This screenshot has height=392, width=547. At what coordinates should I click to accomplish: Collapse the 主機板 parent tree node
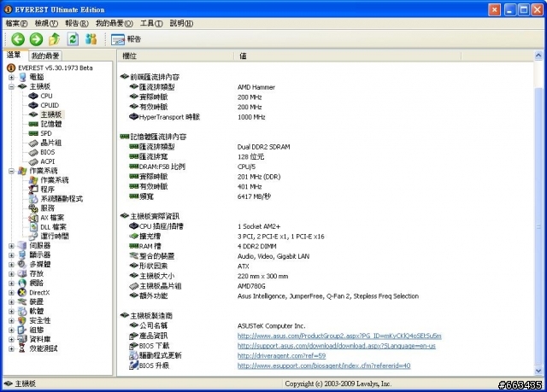(11, 86)
